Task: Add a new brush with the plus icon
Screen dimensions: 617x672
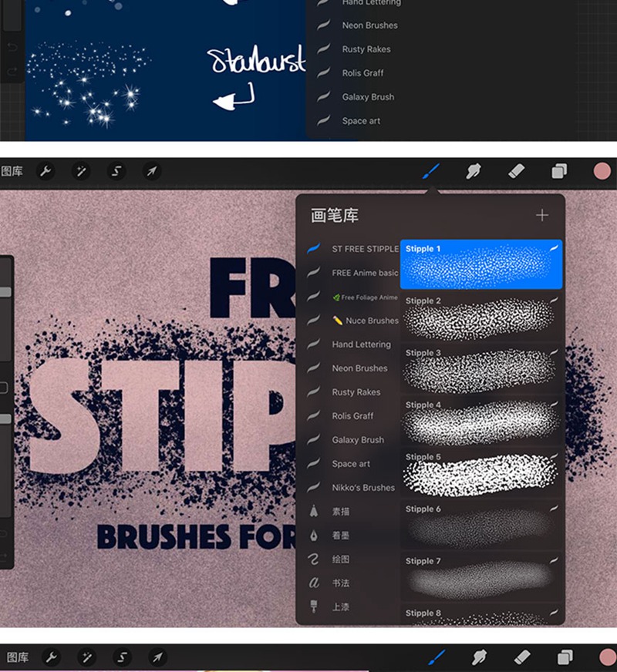Action: coord(542,216)
